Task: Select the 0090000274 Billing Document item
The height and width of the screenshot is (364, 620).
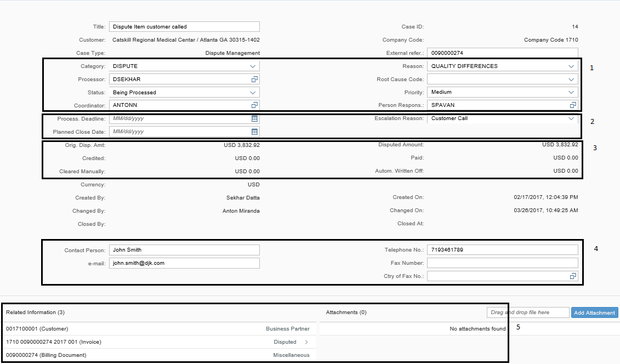Action: coord(46,355)
